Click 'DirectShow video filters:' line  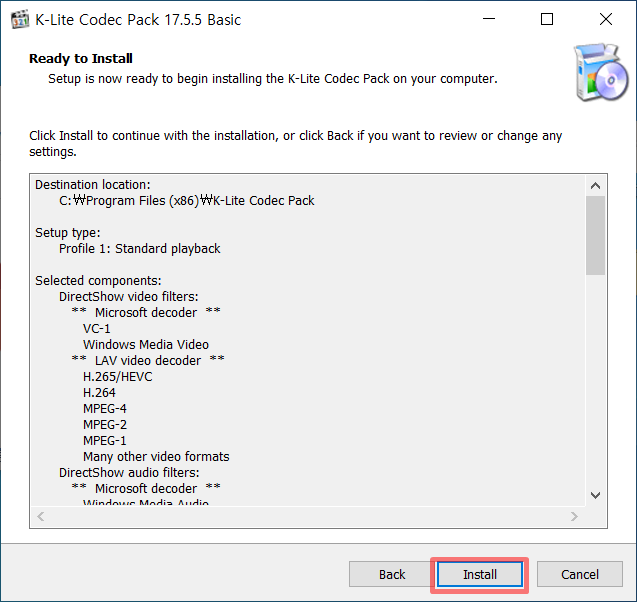point(128,297)
